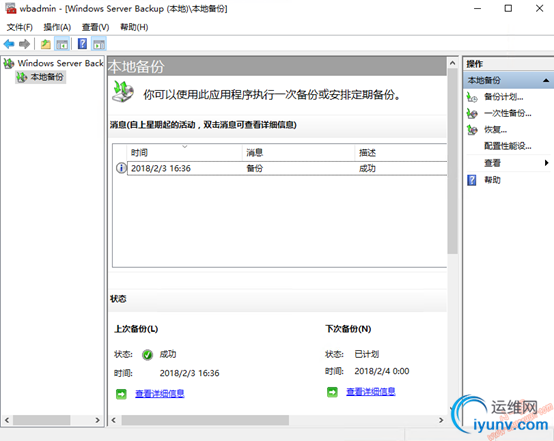The width and height of the screenshot is (554, 441).
Task: Click the tree pane scroll right arrow
Action: (97, 420)
